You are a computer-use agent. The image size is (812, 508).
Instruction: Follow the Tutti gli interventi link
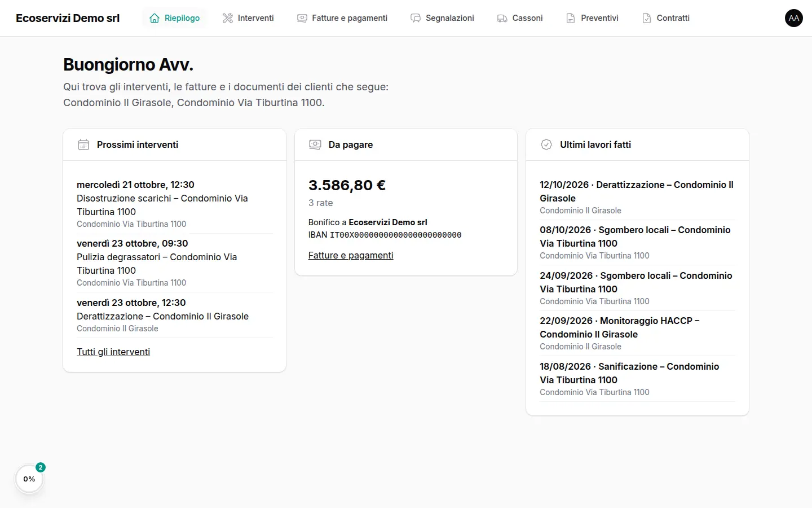click(113, 352)
